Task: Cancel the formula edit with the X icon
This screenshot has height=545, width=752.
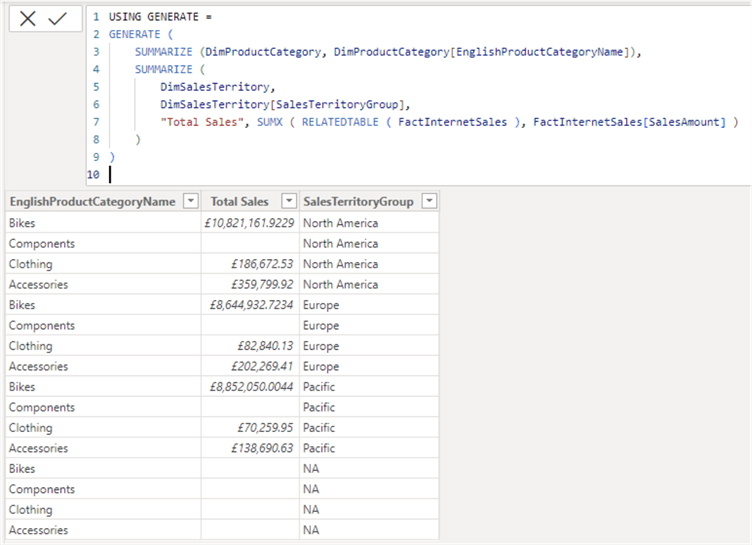Action: 28,19
